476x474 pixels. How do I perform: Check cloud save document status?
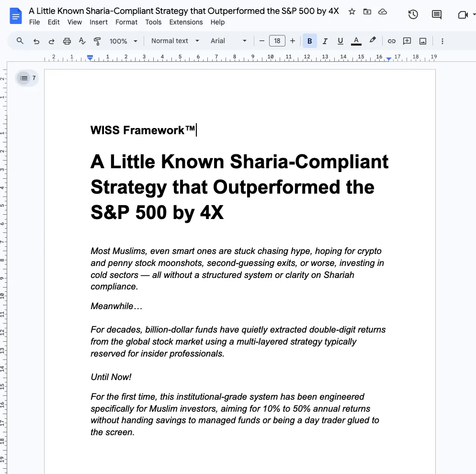pos(383,12)
